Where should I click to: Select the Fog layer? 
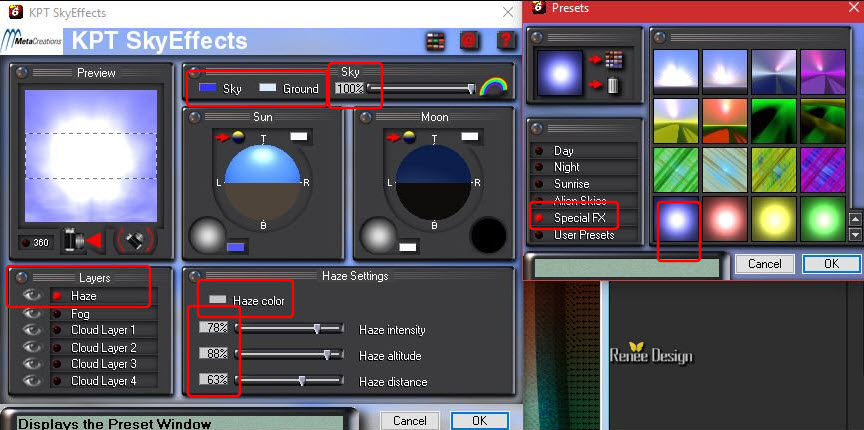[104, 314]
